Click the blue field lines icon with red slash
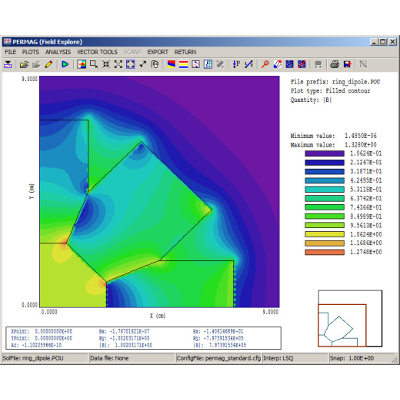400x400 pixels. point(302,64)
